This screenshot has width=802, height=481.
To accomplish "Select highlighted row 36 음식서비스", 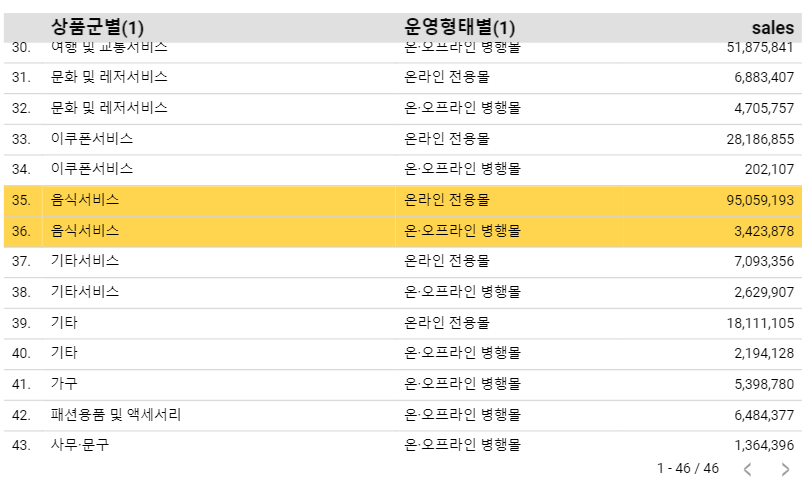I will (x=403, y=231).
